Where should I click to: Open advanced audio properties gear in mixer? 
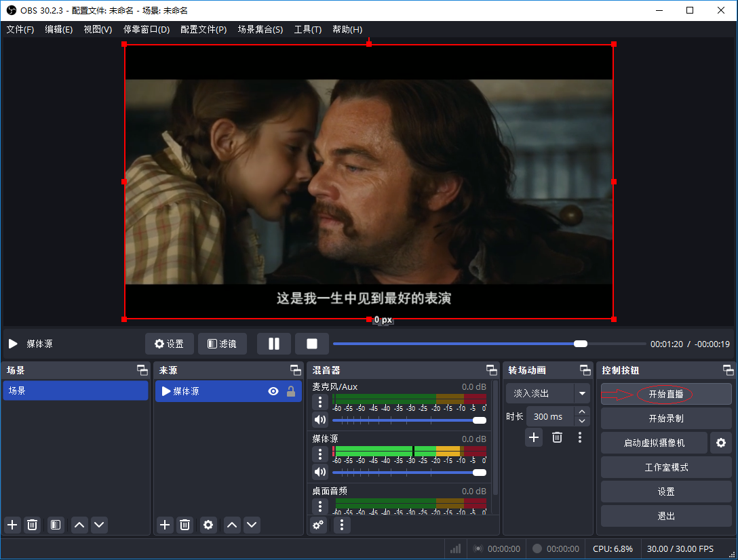tap(318, 525)
